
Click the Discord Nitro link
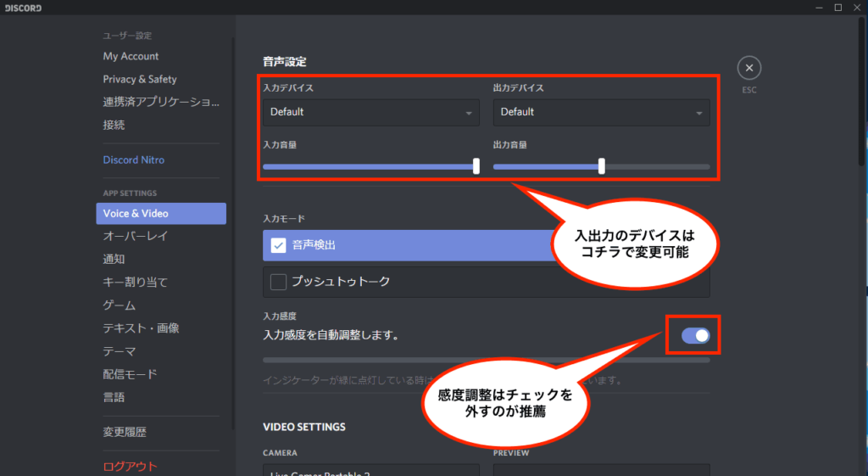(x=134, y=160)
